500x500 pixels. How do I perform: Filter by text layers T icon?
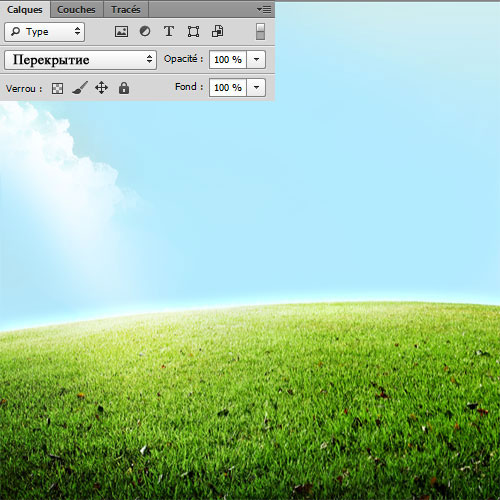point(169,32)
